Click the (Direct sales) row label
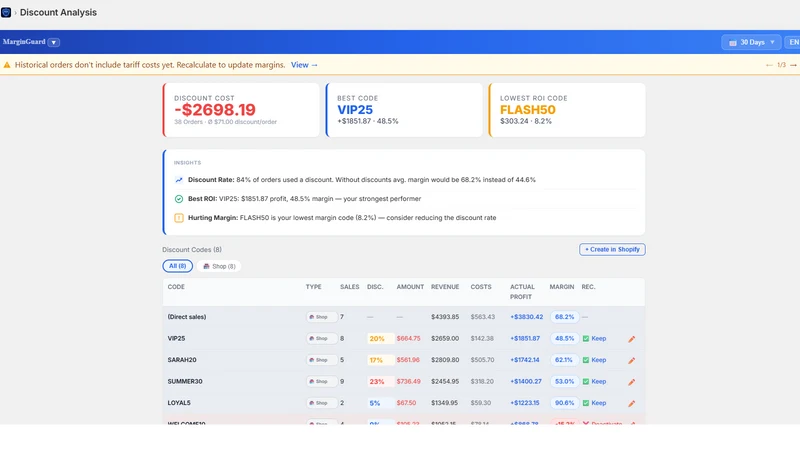Viewport: 800px width, 450px height. 187,317
